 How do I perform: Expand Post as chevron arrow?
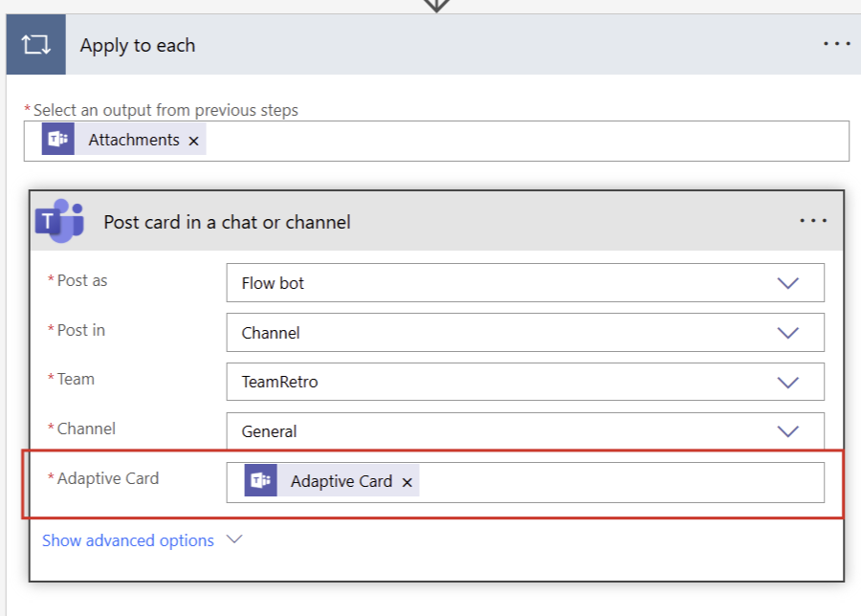[x=788, y=283]
